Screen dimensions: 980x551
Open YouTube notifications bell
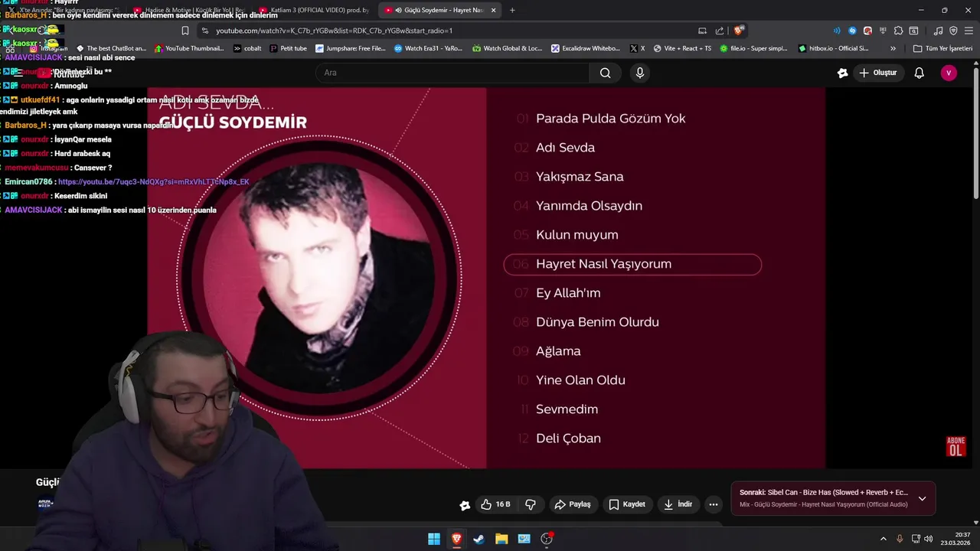click(920, 73)
